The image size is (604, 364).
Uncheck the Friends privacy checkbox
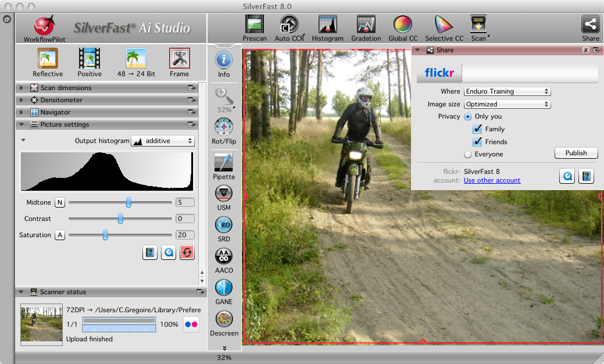(477, 142)
